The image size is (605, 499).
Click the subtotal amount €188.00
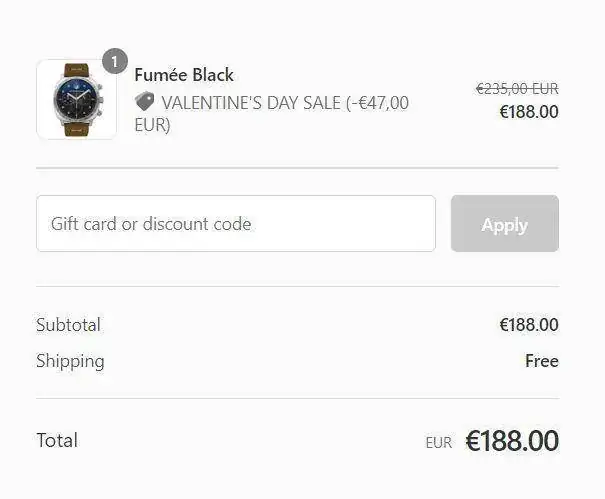coord(528,325)
